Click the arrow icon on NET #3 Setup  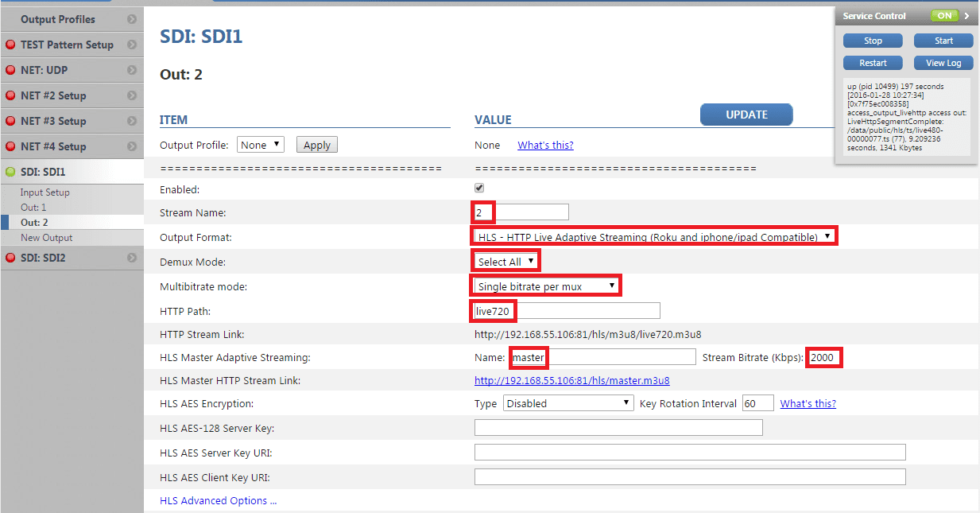pyautogui.click(x=132, y=121)
